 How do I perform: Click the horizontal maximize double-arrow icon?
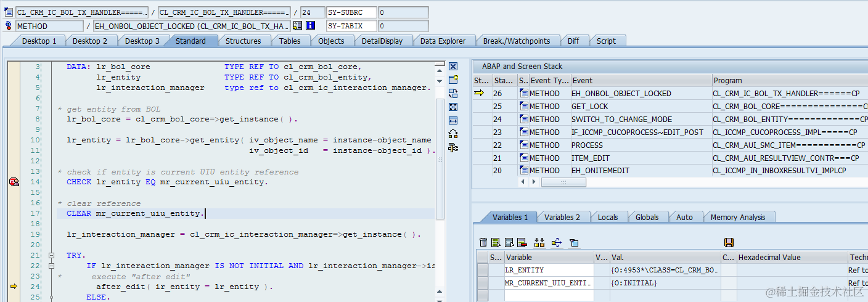point(453,121)
